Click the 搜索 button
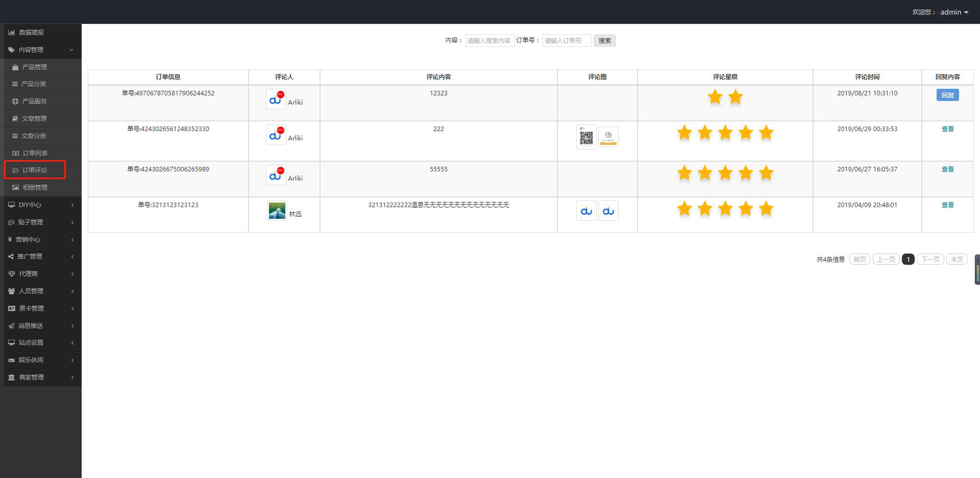The width and height of the screenshot is (980, 478). coord(605,41)
